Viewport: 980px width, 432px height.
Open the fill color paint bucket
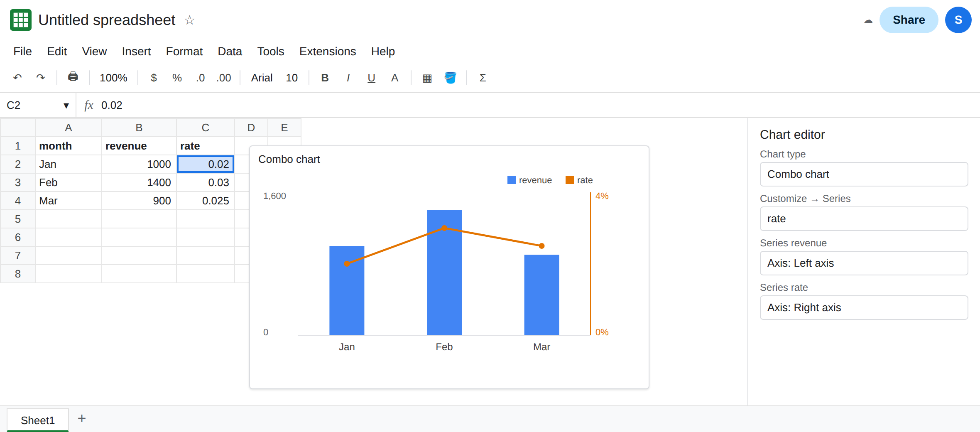coord(451,78)
